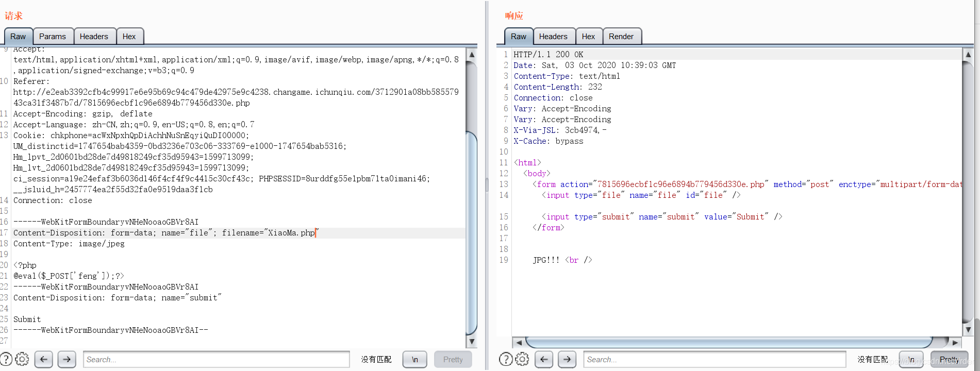
Task: Click 'Content-Type: image/jpeg' request line
Action: click(x=69, y=244)
